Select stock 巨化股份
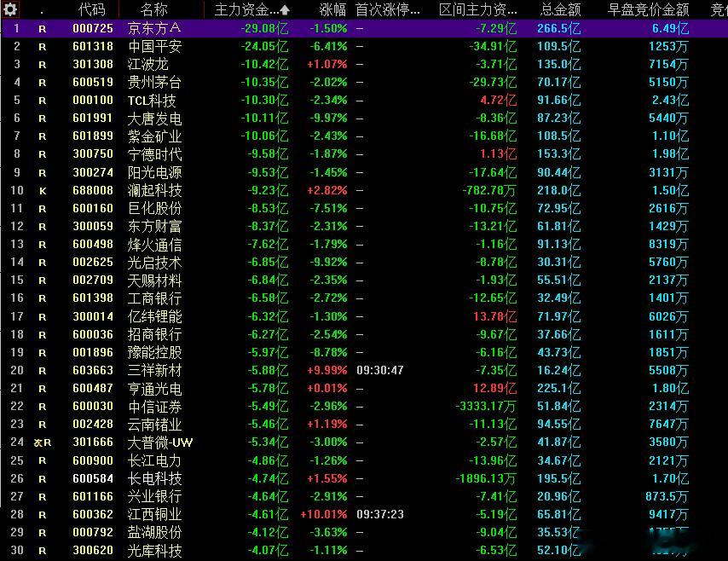This screenshot has height=561, width=728. coord(154,208)
